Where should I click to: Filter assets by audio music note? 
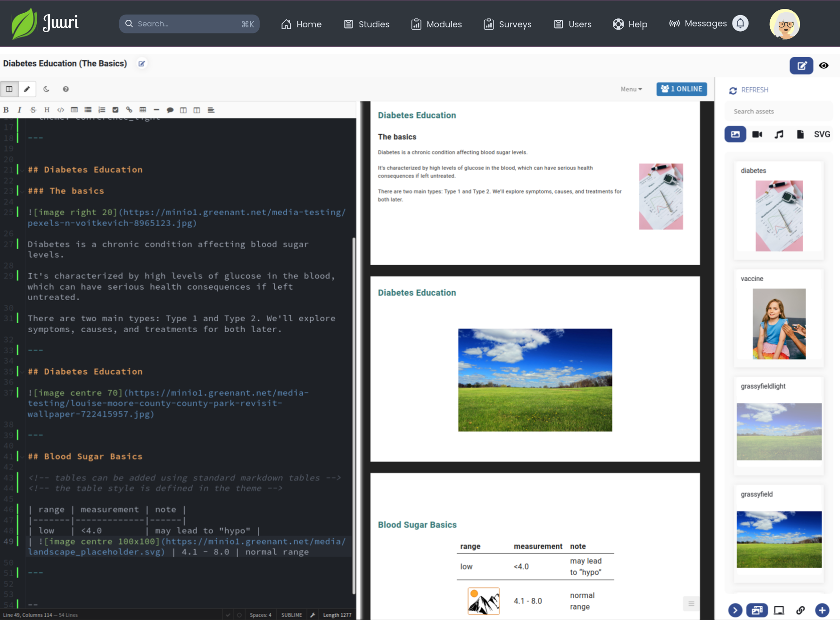point(779,134)
